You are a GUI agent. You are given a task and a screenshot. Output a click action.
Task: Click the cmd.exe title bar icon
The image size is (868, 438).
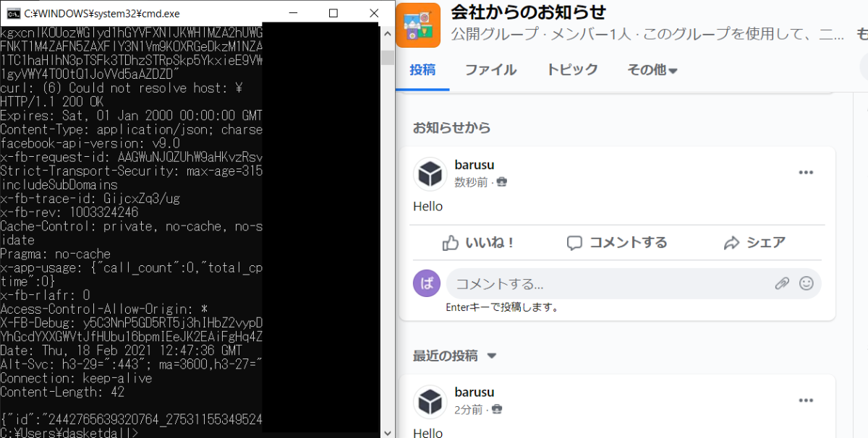pos(12,13)
